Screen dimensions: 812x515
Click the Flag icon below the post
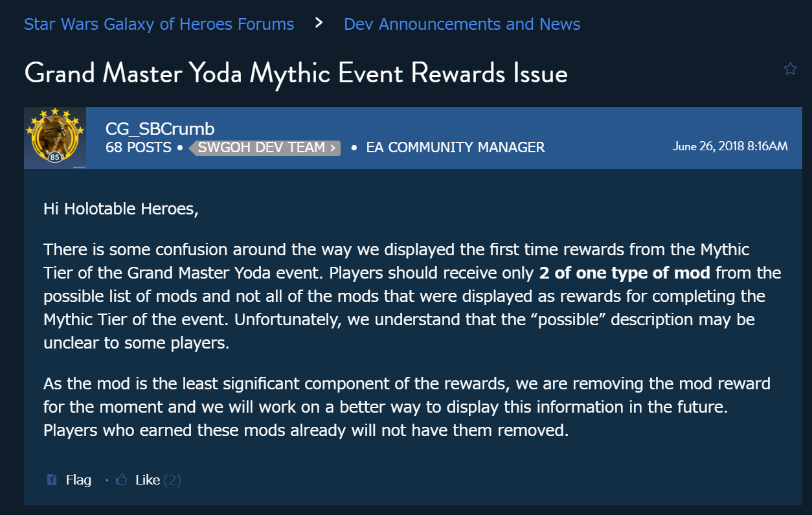(x=52, y=480)
